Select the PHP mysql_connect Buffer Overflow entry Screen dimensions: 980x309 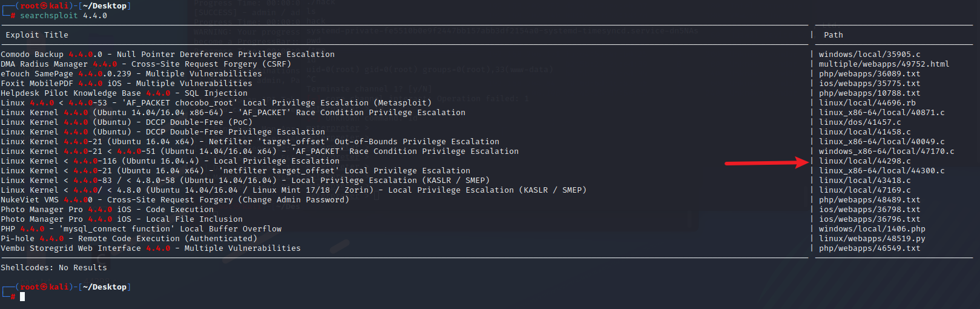pos(141,229)
